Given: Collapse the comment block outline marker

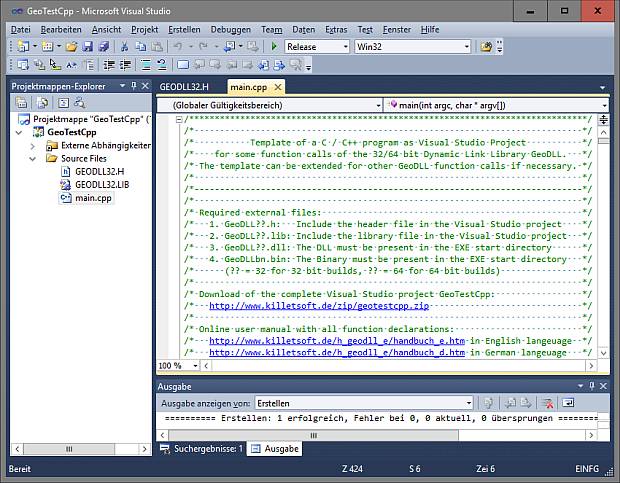Looking at the screenshot, I should point(179,119).
